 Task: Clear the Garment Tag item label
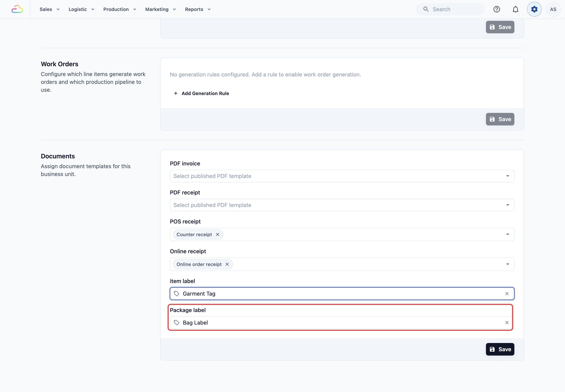(x=507, y=293)
